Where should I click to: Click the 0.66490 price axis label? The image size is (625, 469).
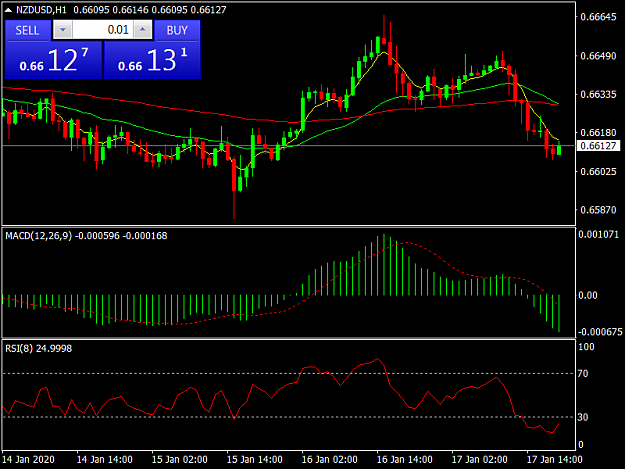pyautogui.click(x=598, y=56)
